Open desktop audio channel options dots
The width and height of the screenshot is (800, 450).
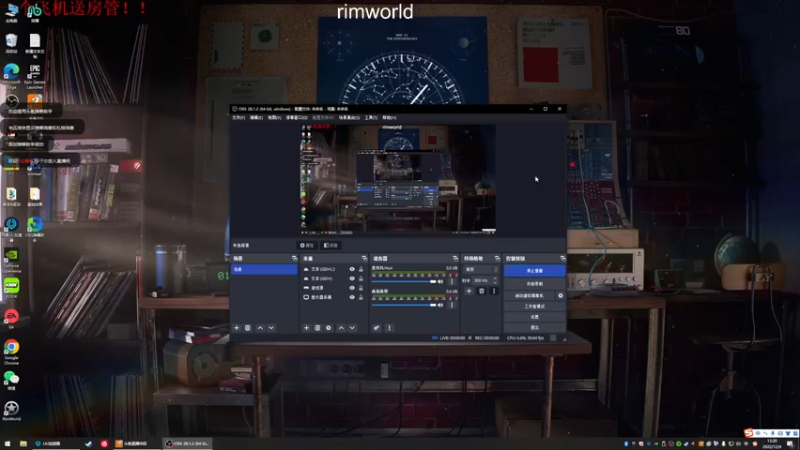click(452, 305)
